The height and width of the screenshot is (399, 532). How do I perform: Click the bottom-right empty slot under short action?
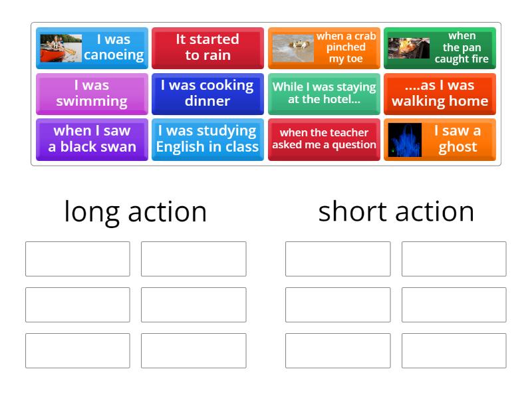pyautogui.click(x=454, y=350)
